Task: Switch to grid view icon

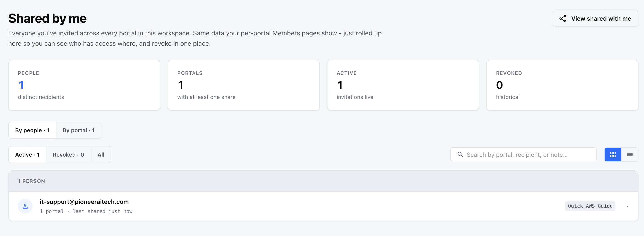Action: [x=612, y=155]
